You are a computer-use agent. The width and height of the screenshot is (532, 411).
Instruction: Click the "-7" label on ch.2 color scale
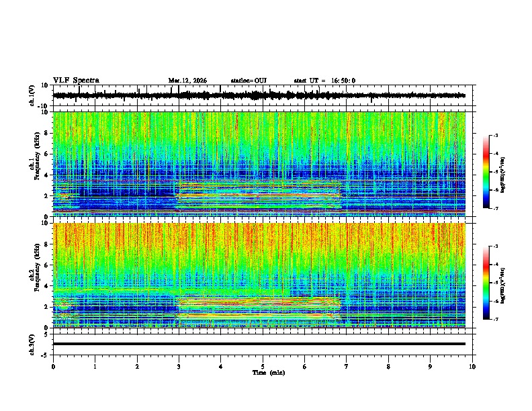click(x=496, y=320)
